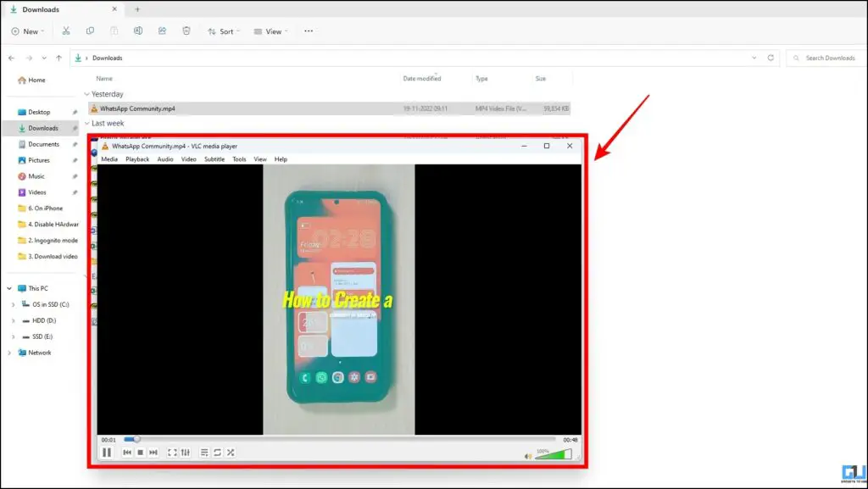The height and width of the screenshot is (489, 868).
Task: Expand the OS in SSD (C:) drive
Action: click(x=14, y=305)
